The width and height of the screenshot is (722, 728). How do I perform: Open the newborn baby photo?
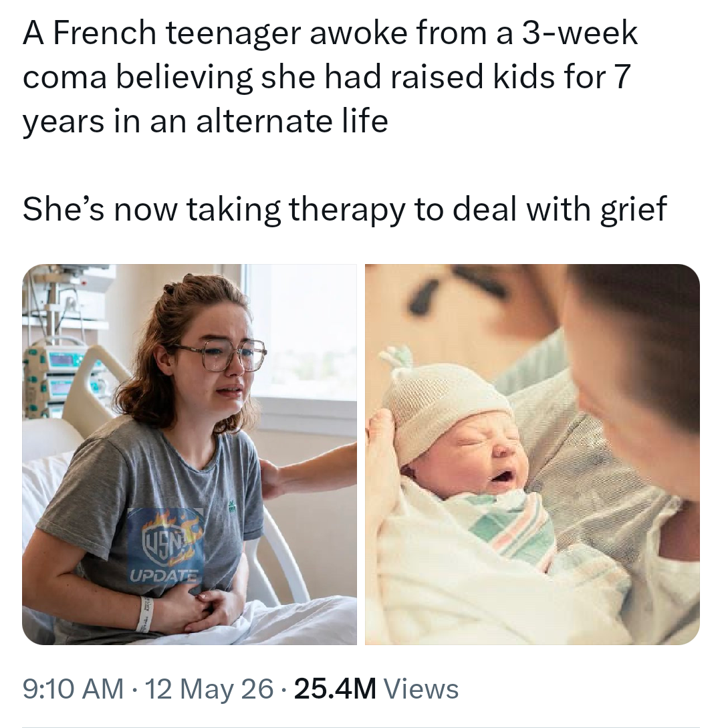(x=532, y=455)
